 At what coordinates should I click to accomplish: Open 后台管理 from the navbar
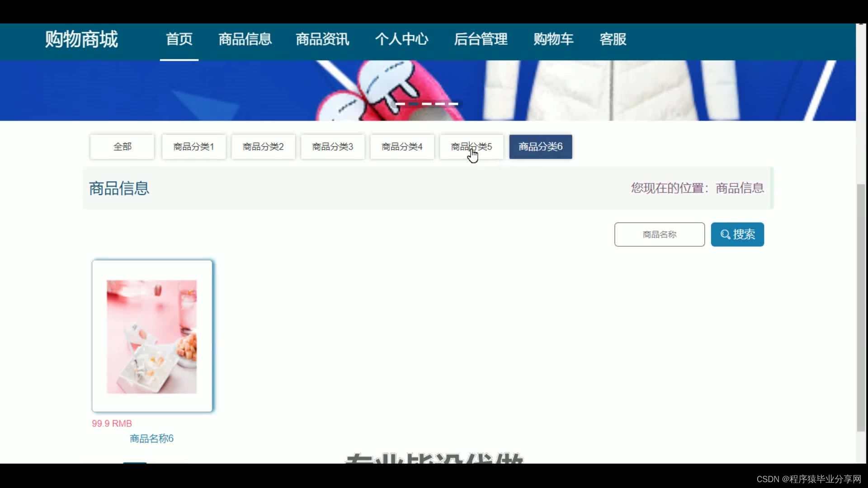[x=481, y=39]
